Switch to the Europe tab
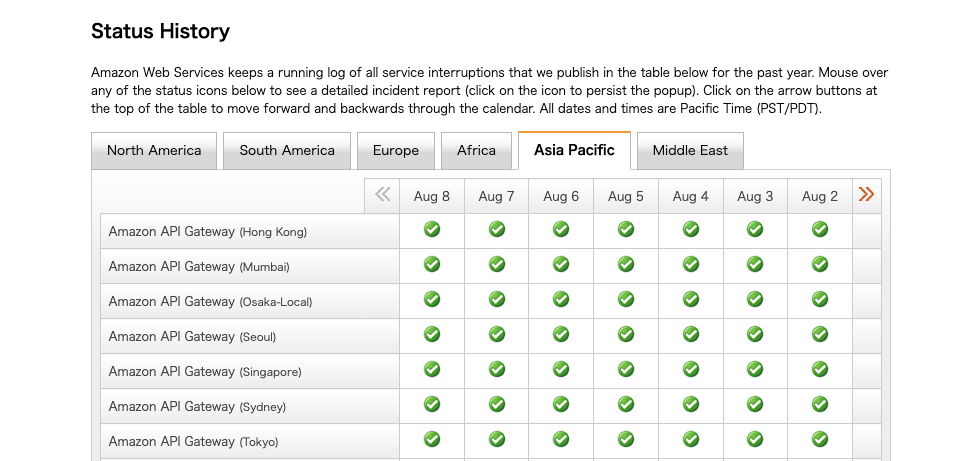 pyautogui.click(x=396, y=151)
